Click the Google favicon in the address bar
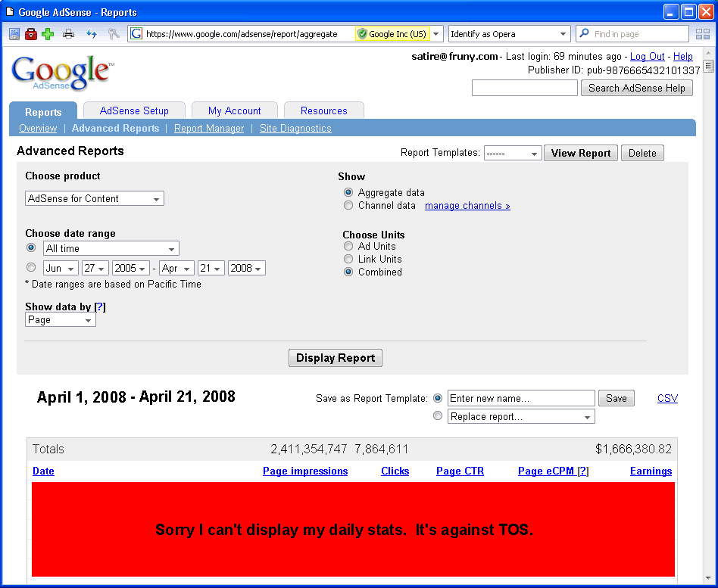Viewport: 718px width, 588px height. (x=136, y=34)
